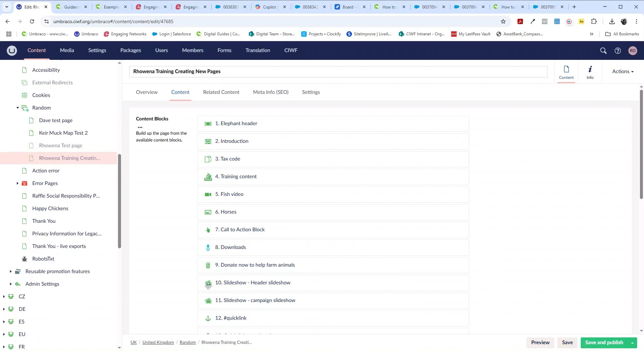Click the Donate now block icon
Image resolution: width=644 pixels, height=351 pixels.
point(208,265)
